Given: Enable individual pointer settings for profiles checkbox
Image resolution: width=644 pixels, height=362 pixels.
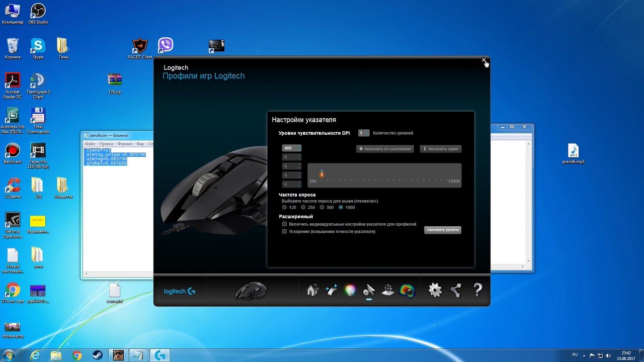Looking at the screenshot, I should tap(284, 224).
